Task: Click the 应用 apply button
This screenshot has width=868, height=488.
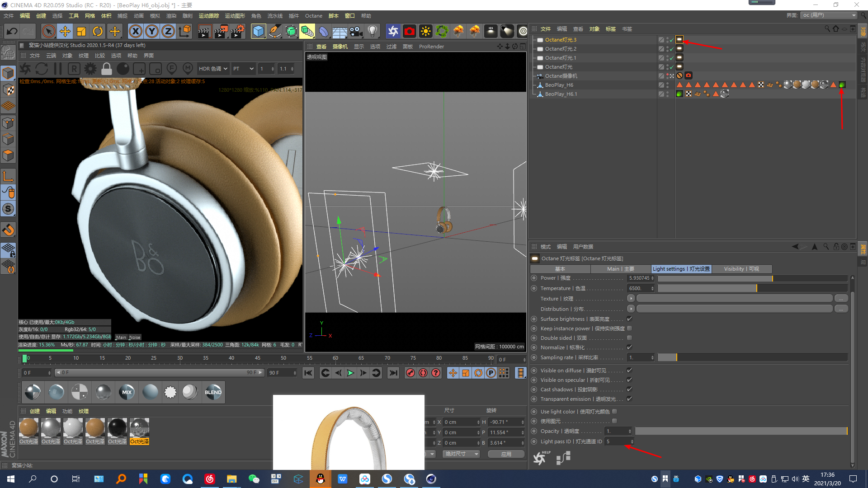Action: click(x=506, y=454)
